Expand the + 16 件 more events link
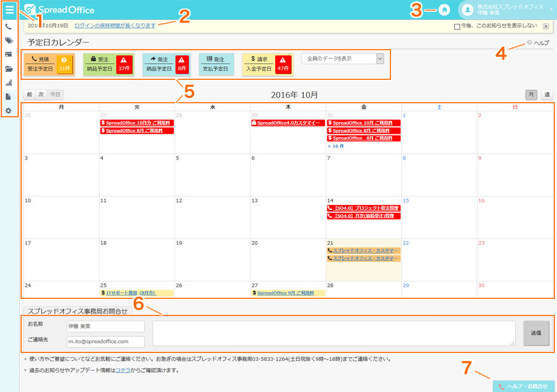 coord(336,146)
